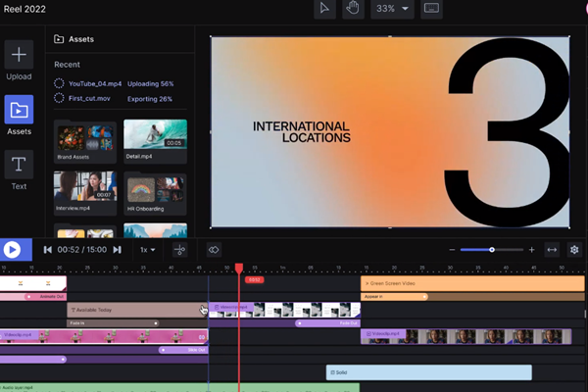Select the pointer selection tool
The height and width of the screenshot is (392, 588).
324,9
